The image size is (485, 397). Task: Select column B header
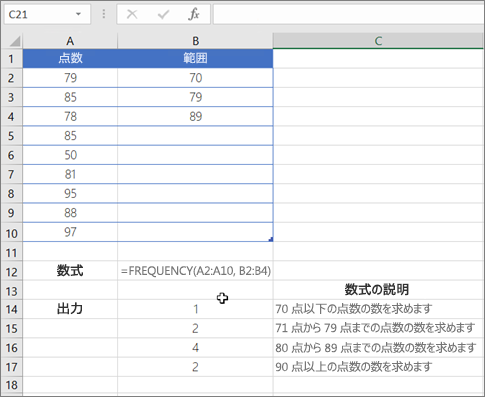click(x=195, y=41)
